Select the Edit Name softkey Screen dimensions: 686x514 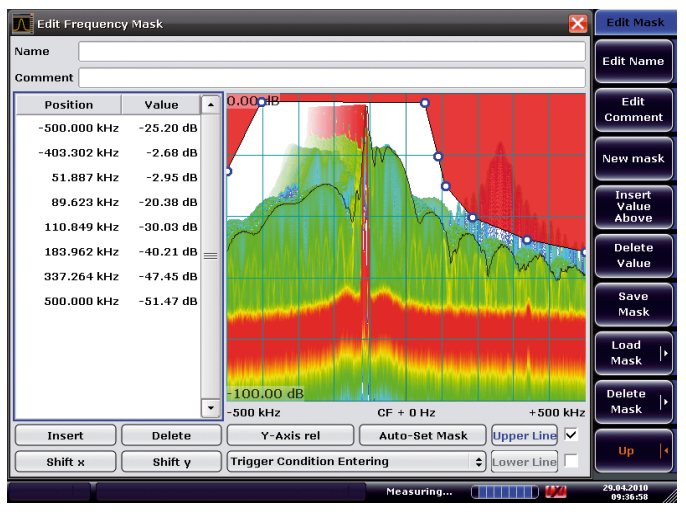pyautogui.click(x=634, y=61)
